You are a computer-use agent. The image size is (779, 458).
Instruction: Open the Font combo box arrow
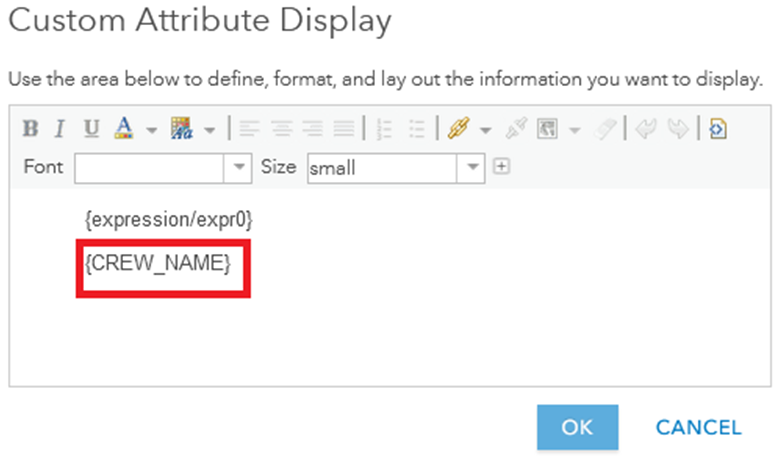click(239, 168)
